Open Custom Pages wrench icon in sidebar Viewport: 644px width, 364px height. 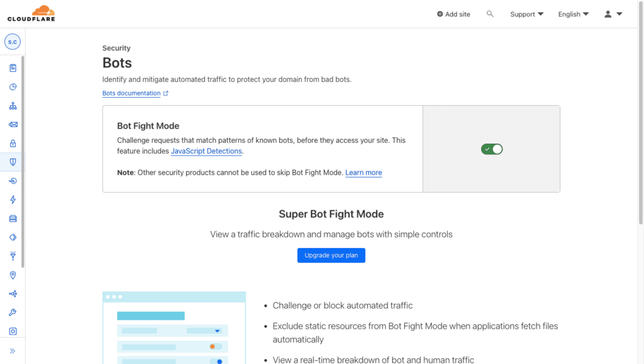click(13, 312)
